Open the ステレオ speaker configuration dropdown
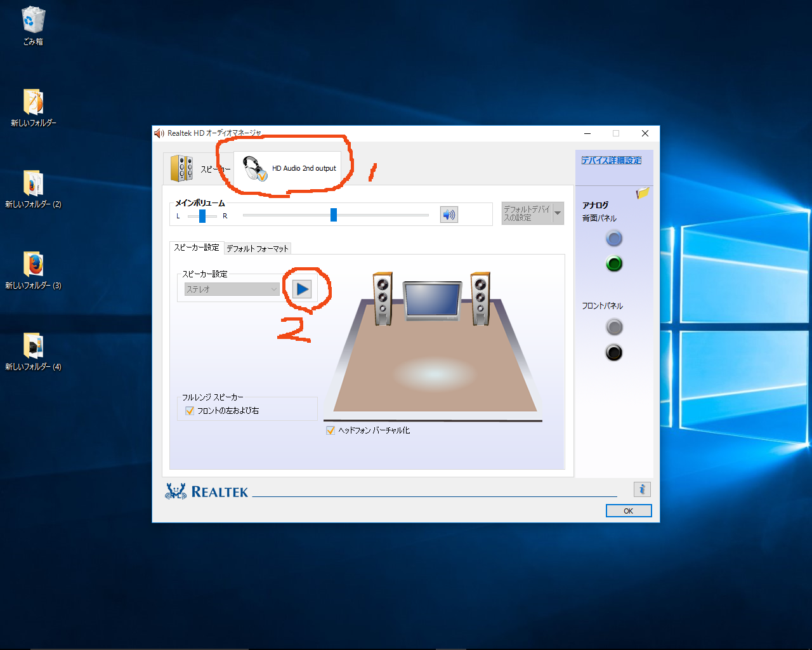Screen dimensions: 812x650 pyautogui.click(x=232, y=289)
